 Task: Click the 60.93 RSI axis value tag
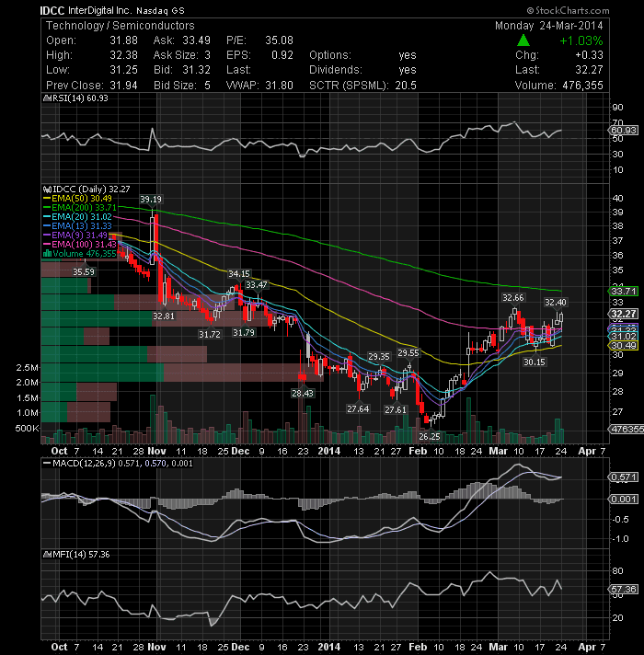(x=623, y=131)
